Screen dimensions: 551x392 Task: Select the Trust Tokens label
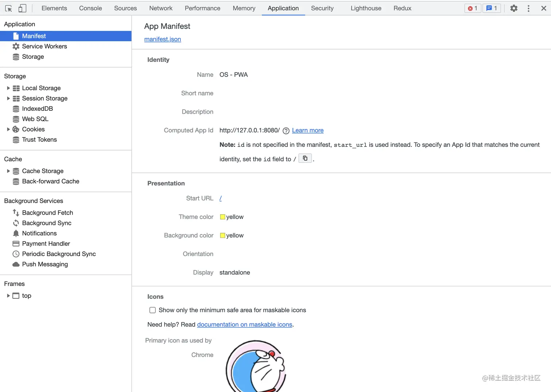[39, 140]
